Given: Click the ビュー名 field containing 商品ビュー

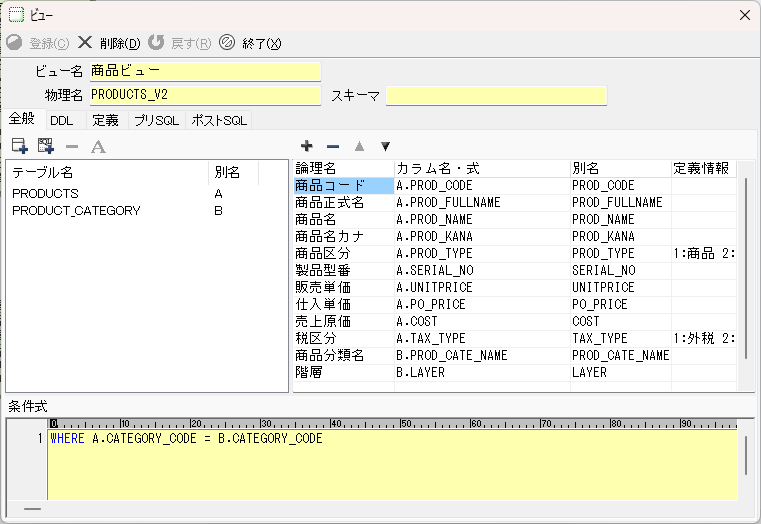Looking at the screenshot, I should (x=205, y=71).
